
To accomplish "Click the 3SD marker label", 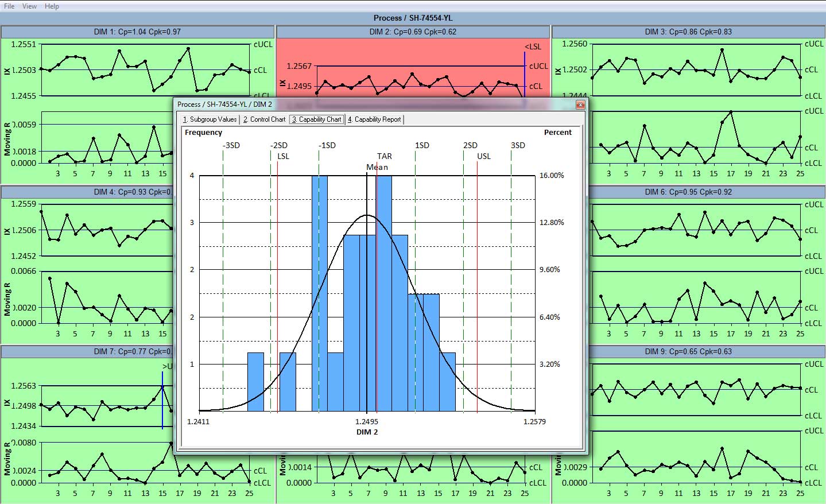I will [518, 145].
